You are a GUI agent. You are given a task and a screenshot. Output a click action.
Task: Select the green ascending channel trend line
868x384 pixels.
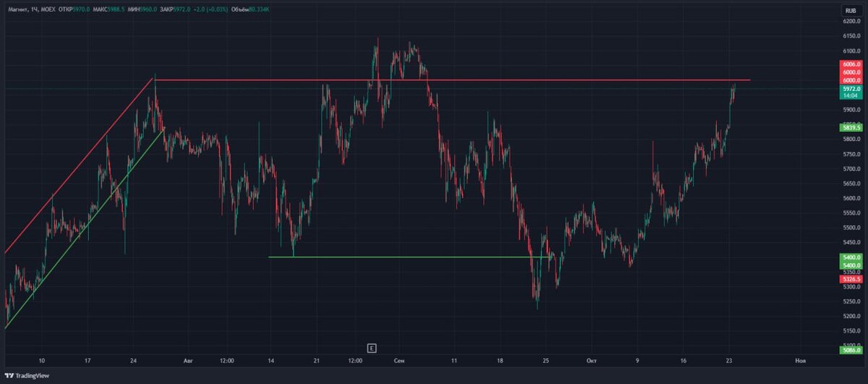(x=83, y=229)
